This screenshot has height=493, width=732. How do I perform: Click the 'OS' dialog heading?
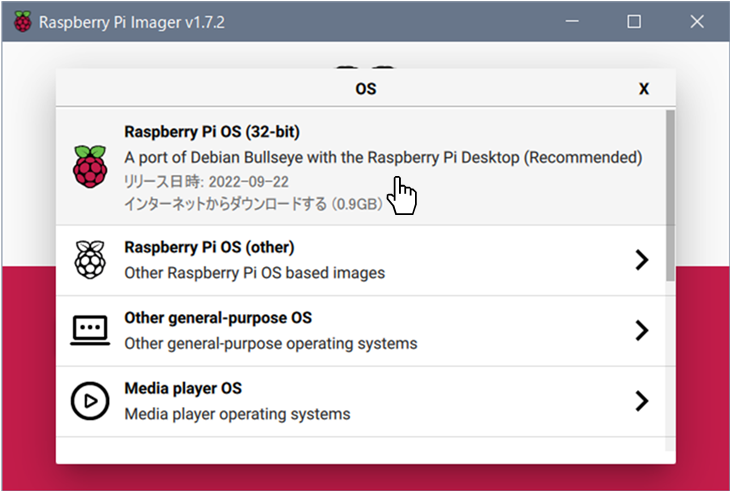pos(366,89)
